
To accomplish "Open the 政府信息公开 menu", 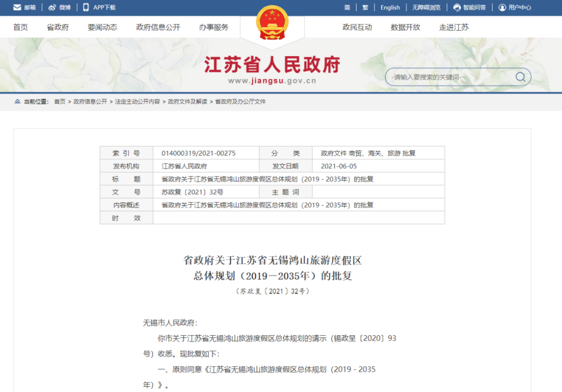I will [158, 28].
